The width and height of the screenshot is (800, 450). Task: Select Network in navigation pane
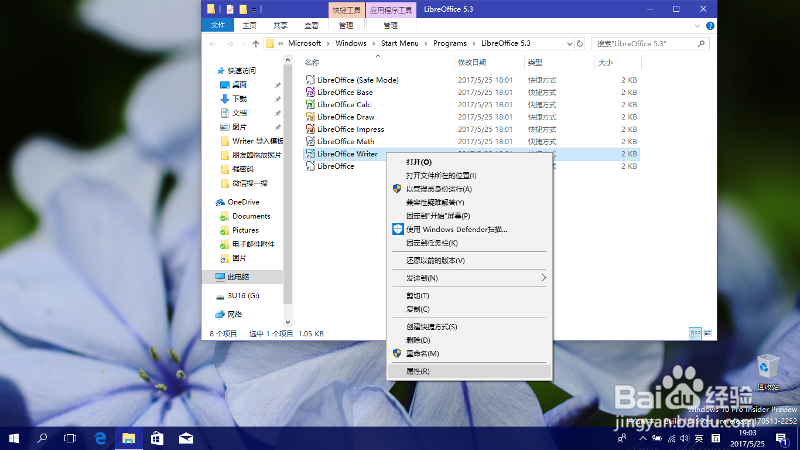(x=235, y=314)
